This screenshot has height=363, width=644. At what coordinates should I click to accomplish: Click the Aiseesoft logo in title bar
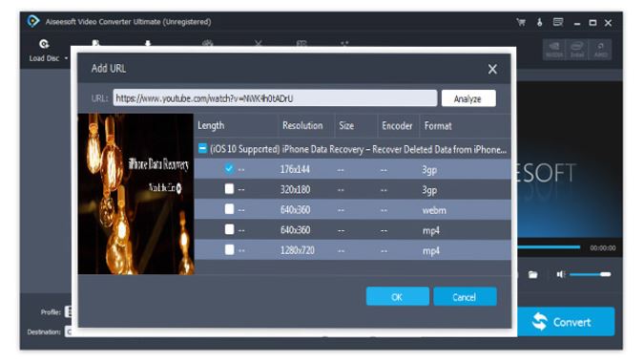(x=33, y=21)
